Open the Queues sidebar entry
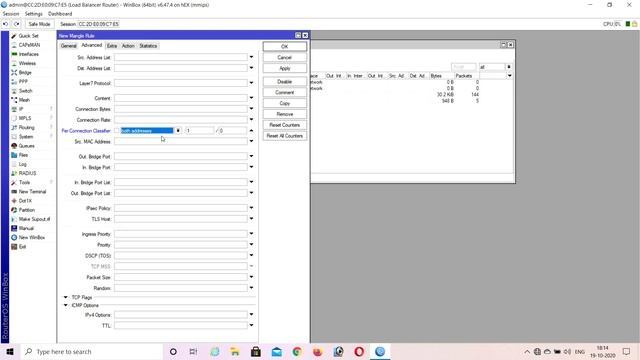The width and height of the screenshot is (640, 360). pos(27,146)
